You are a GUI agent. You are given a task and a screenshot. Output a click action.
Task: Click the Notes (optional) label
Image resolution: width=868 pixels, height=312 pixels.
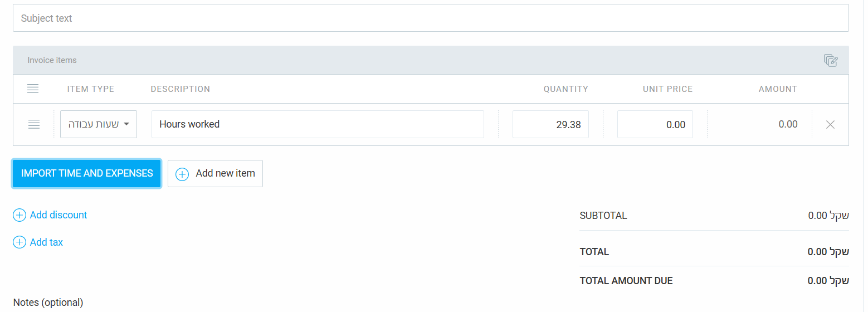pyautogui.click(x=48, y=303)
